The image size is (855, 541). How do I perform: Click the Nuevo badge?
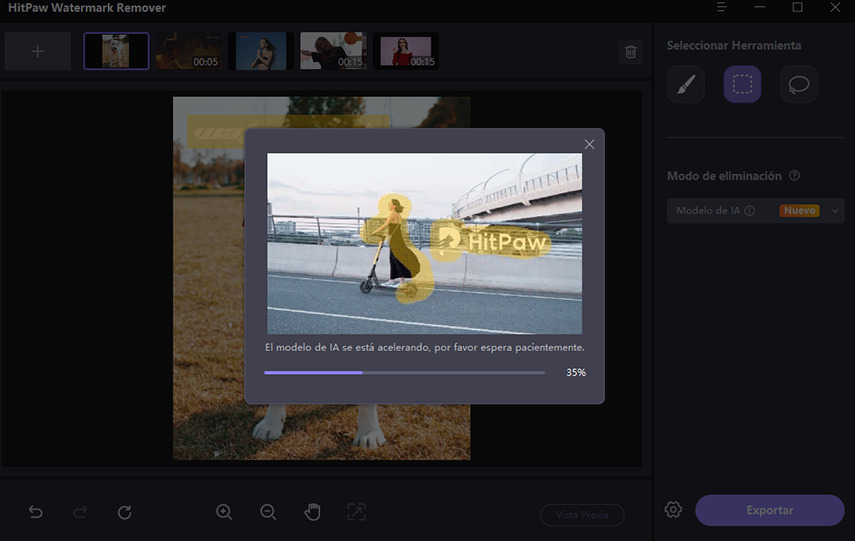tap(799, 211)
